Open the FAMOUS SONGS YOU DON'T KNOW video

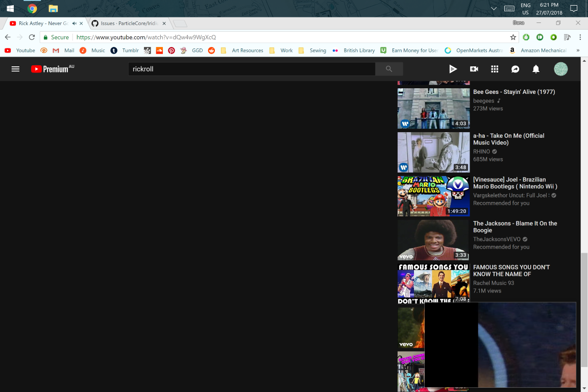(x=511, y=271)
